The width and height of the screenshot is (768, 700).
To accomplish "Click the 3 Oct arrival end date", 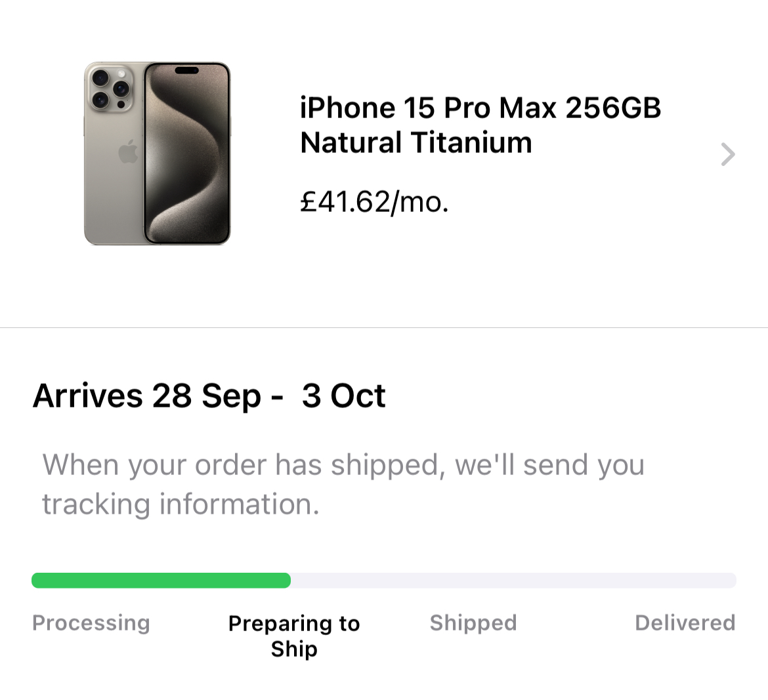I will click(343, 396).
